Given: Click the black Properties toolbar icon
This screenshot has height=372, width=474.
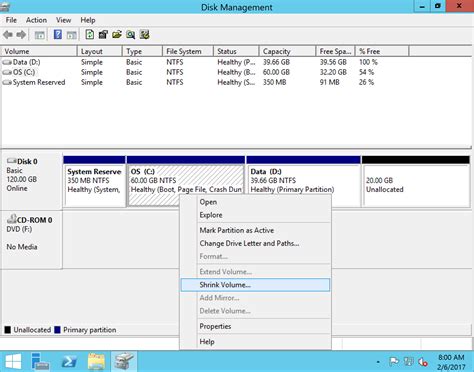Looking at the screenshot, I should tap(103, 34).
